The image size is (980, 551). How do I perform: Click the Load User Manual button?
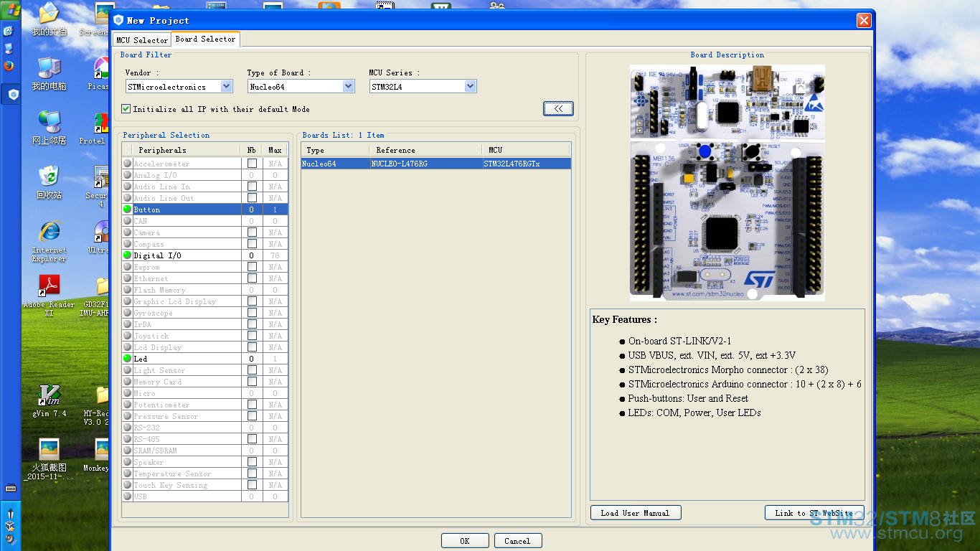pos(636,513)
